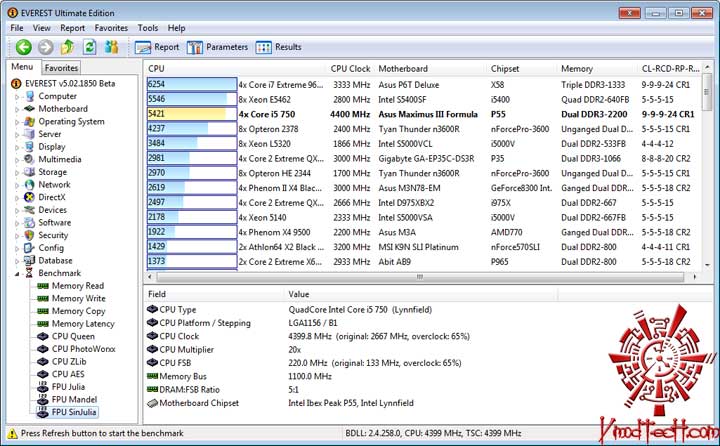Open the CPU Queen benchmark

tap(66, 336)
